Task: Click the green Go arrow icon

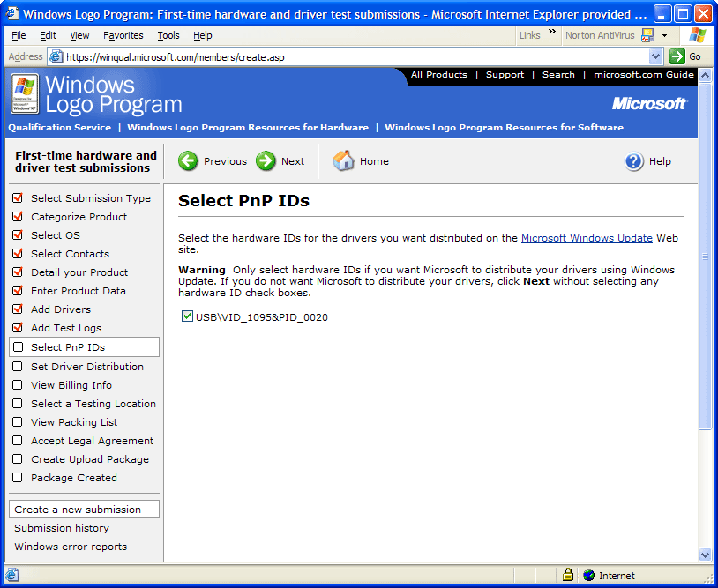Action: (677, 56)
